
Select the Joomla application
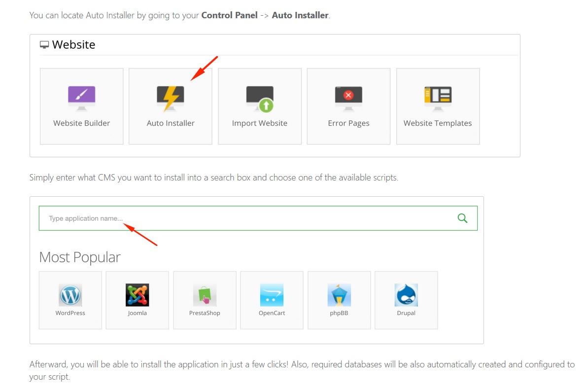coord(137,300)
